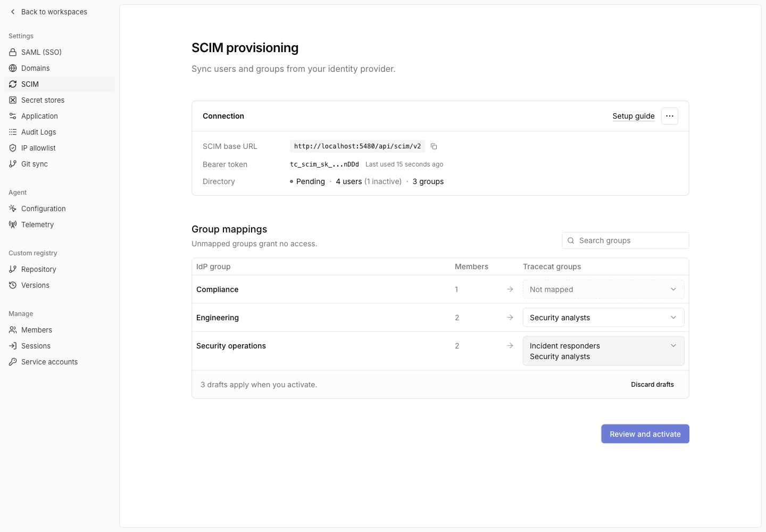This screenshot has width=766, height=532.
Task: Click '4 users (1 inactive)' text
Action: pos(369,181)
